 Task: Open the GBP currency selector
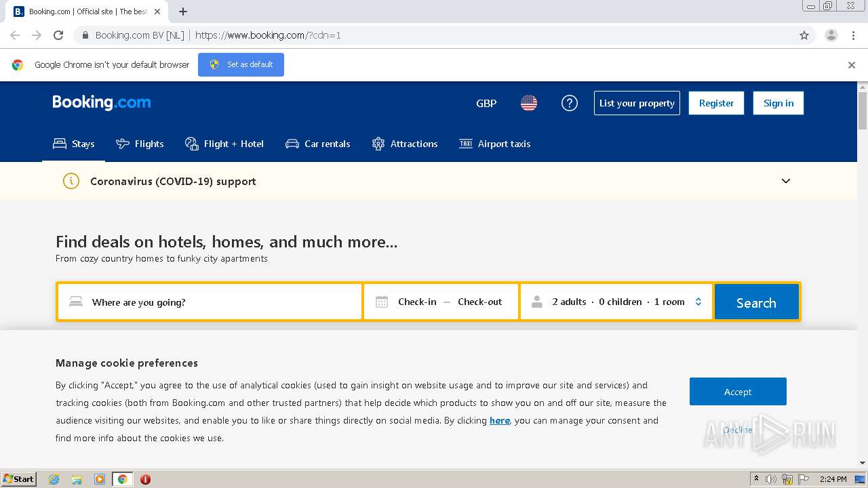486,103
